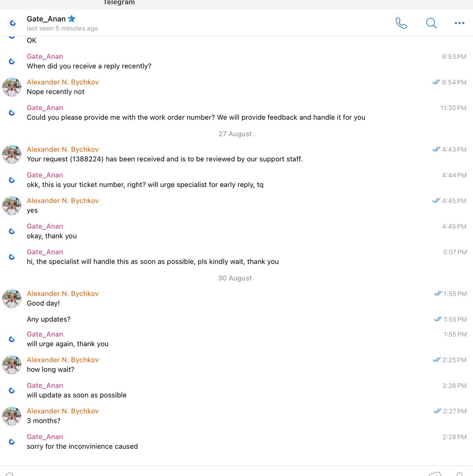Select the message containing request number 1388224
Image resolution: width=473 pixels, height=476 pixels.
tap(165, 159)
